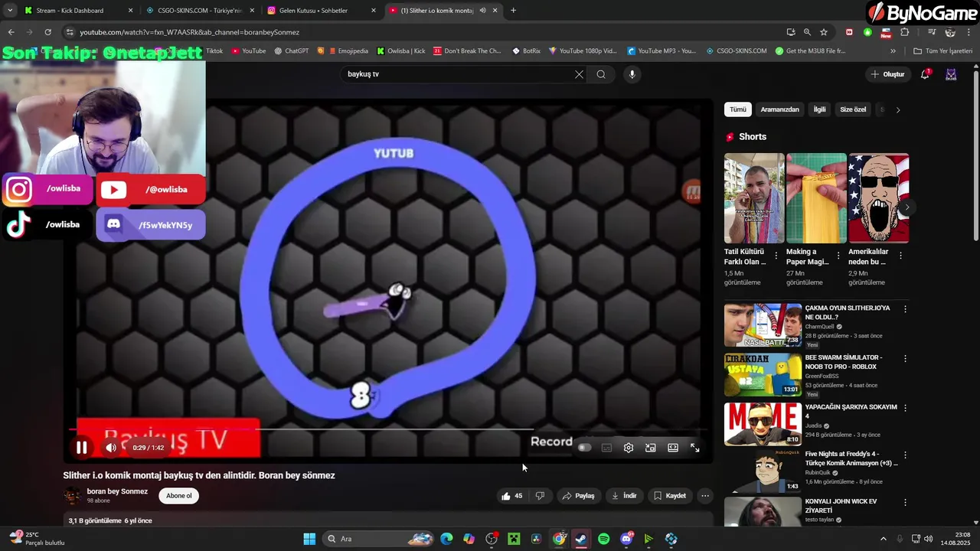This screenshot has height=551, width=980.
Task: Like the video with 45 likes
Action: click(512, 496)
